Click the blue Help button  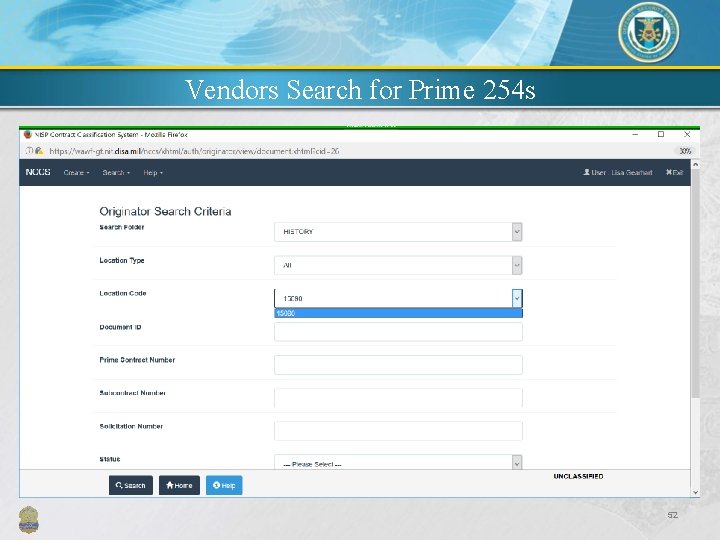tap(224, 485)
